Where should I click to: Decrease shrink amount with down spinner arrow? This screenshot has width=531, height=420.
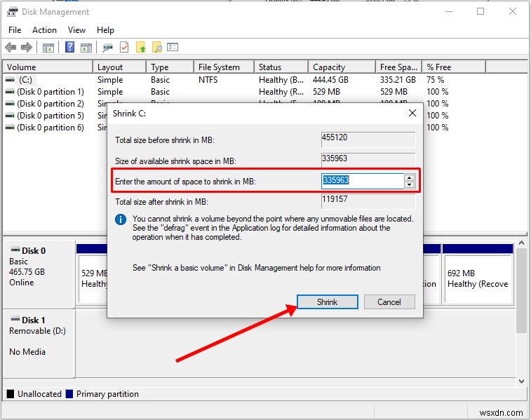point(410,185)
